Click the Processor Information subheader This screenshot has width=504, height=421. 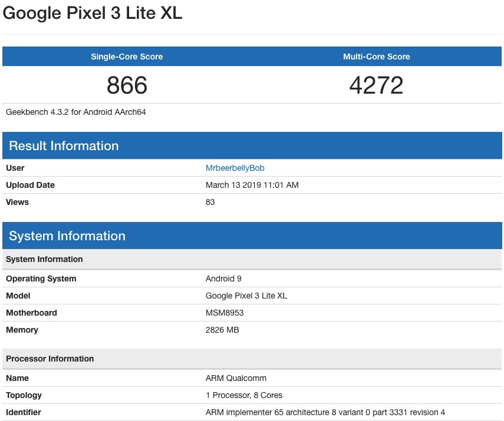click(252, 359)
